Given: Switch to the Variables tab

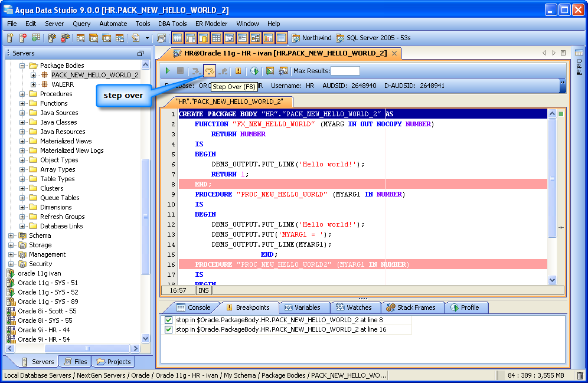Looking at the screenshot, I should (302, 307).
